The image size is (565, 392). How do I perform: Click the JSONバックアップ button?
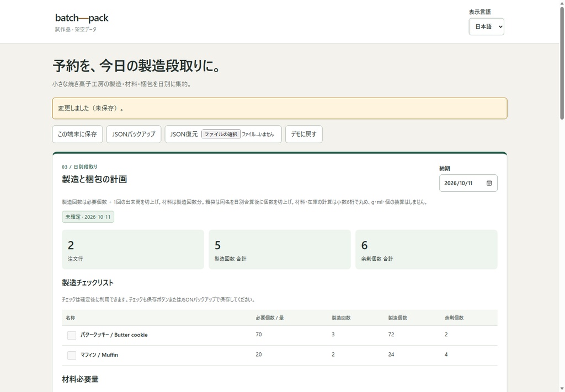pos(134,135)
